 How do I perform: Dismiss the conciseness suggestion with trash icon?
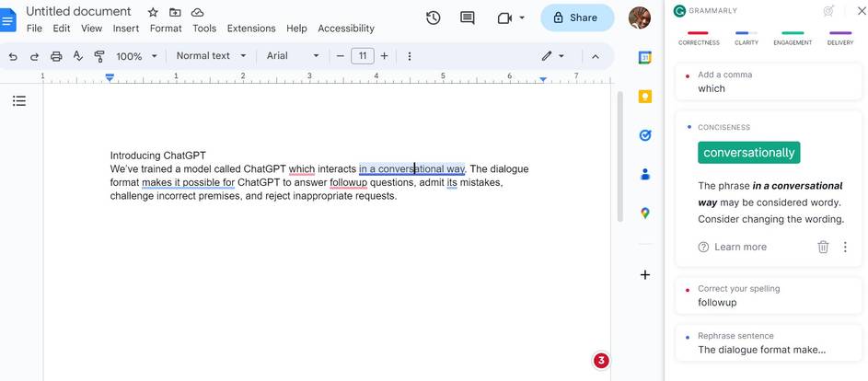point(823,247)
